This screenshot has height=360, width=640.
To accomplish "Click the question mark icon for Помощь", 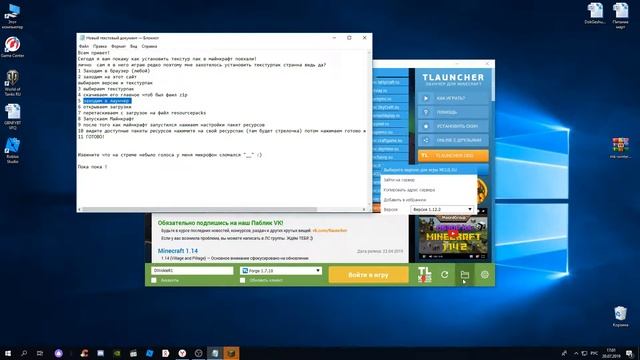I will point(426,112).
